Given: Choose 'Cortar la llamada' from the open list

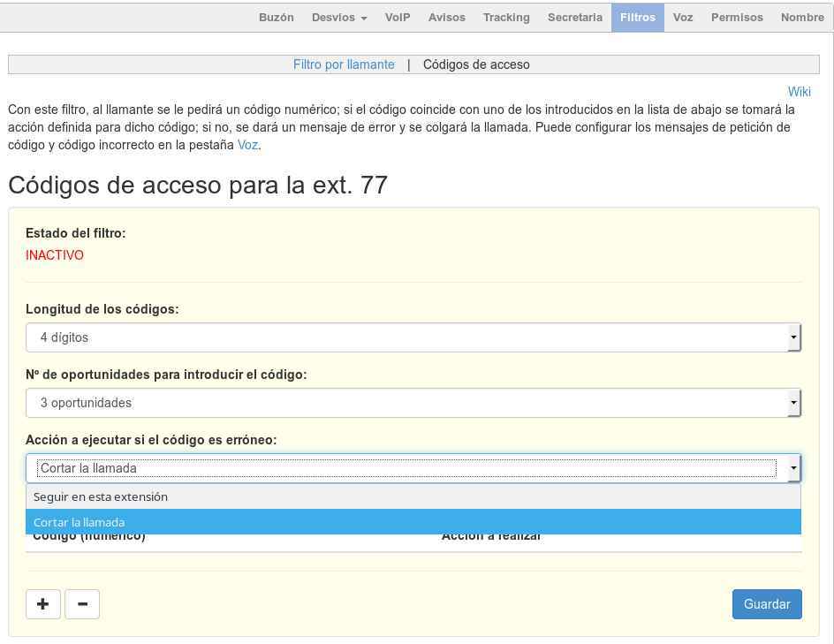Looking at the screenshot, I should point(79,521).
